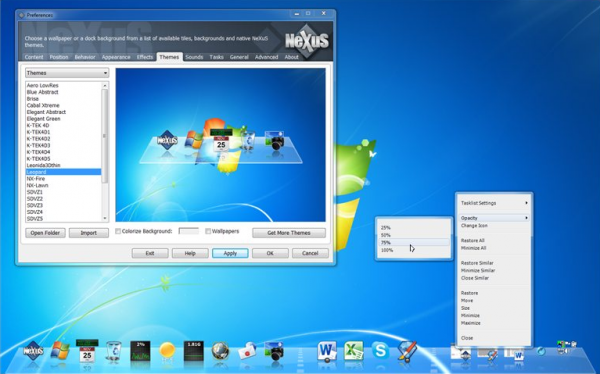Click the CPU meter showing 2% in dock

(140, 351)
